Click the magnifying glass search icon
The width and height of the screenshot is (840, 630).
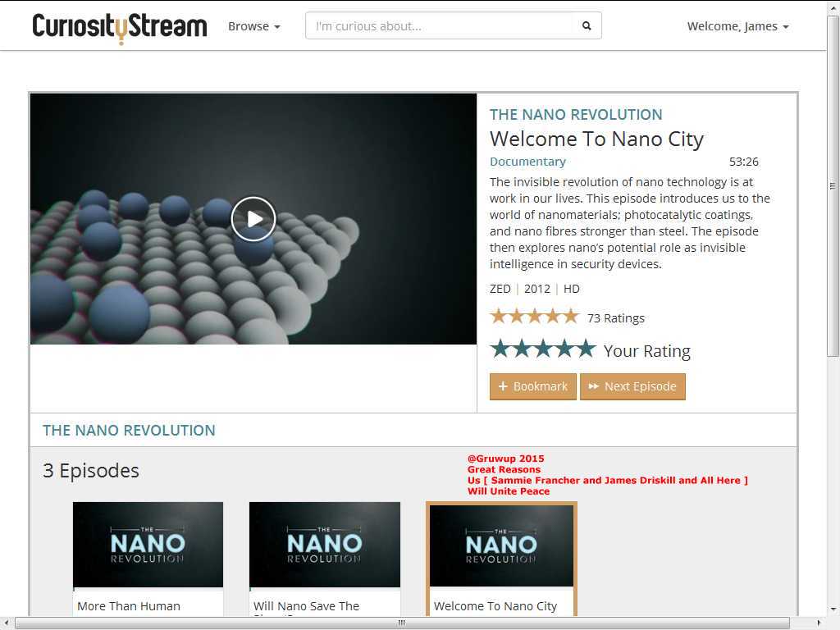click(587, 25)
